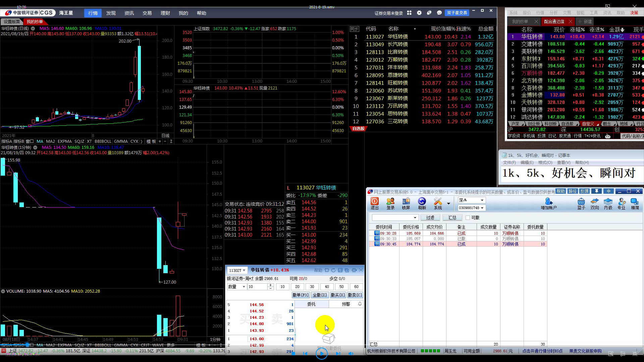Click the quantity preset 30 button
644x362 pixels.
[312, 287]
